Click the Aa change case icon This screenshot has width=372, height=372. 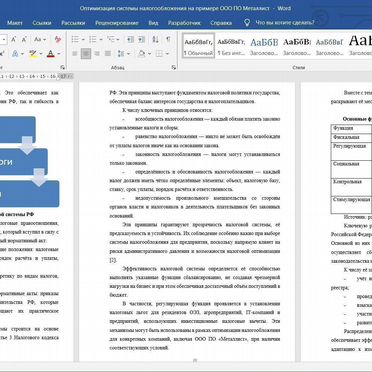tap(38, 39)
